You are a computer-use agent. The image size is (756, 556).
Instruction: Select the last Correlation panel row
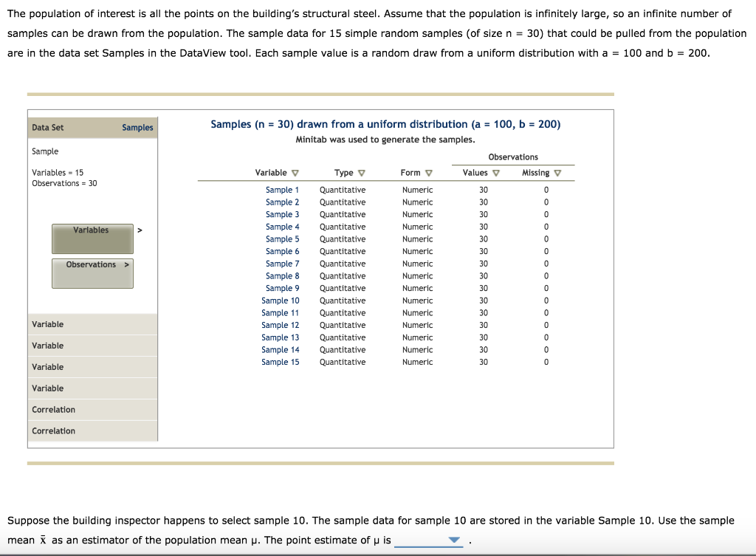tap(92, 430)
